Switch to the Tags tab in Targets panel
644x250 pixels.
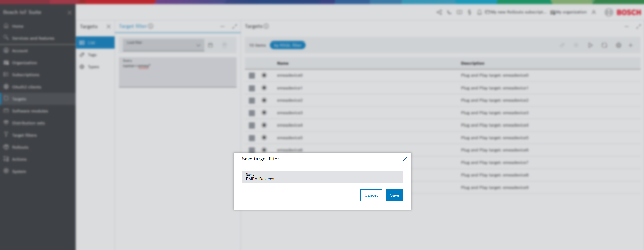coord(92,55)
